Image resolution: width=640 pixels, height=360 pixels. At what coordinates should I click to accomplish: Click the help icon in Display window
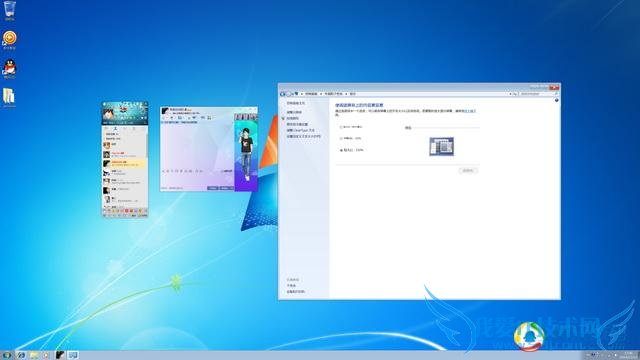pos(556,100)
